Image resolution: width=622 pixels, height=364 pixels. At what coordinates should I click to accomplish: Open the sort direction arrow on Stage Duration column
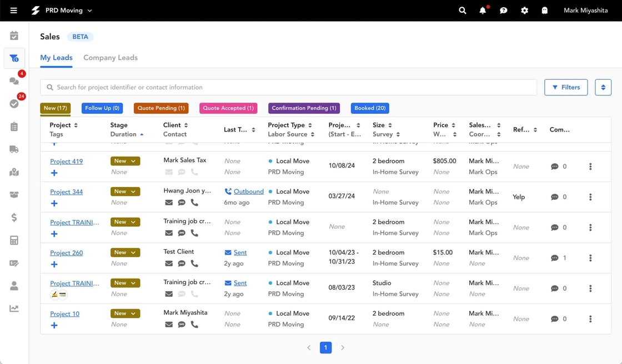tap(142, 134)
